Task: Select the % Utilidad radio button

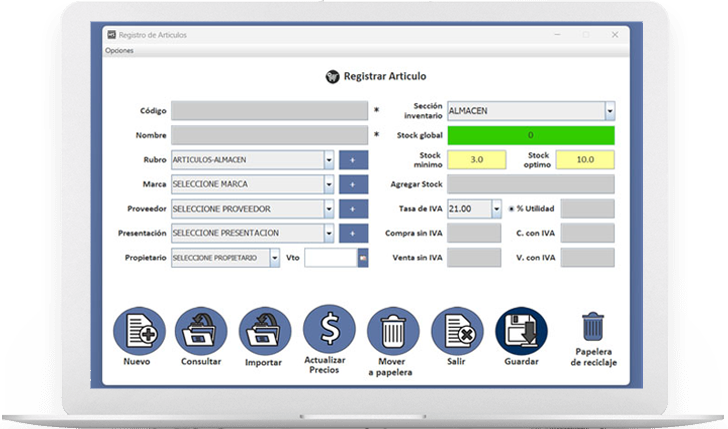Action: pyautogui.click(x=511, y=209)
